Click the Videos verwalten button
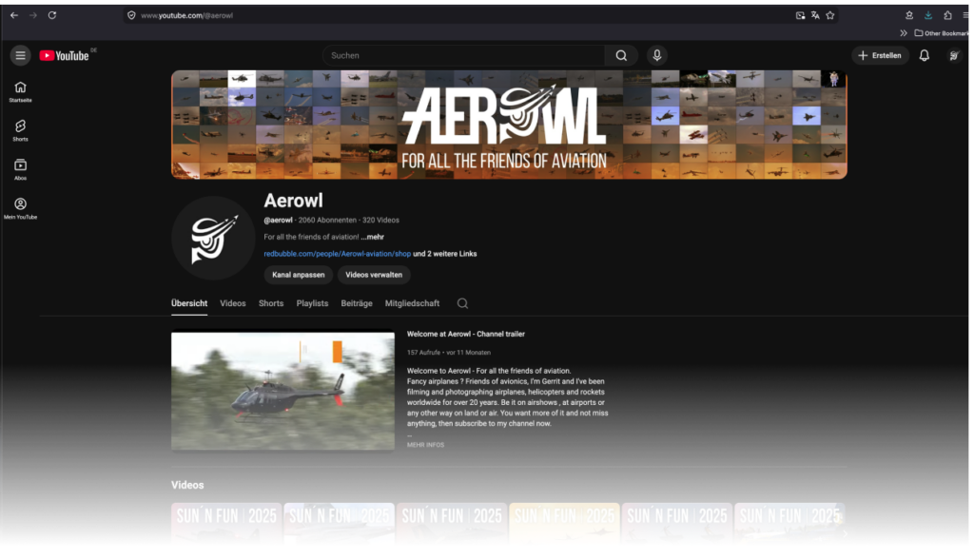The image size is (974, 560). [x=374, y=275]
